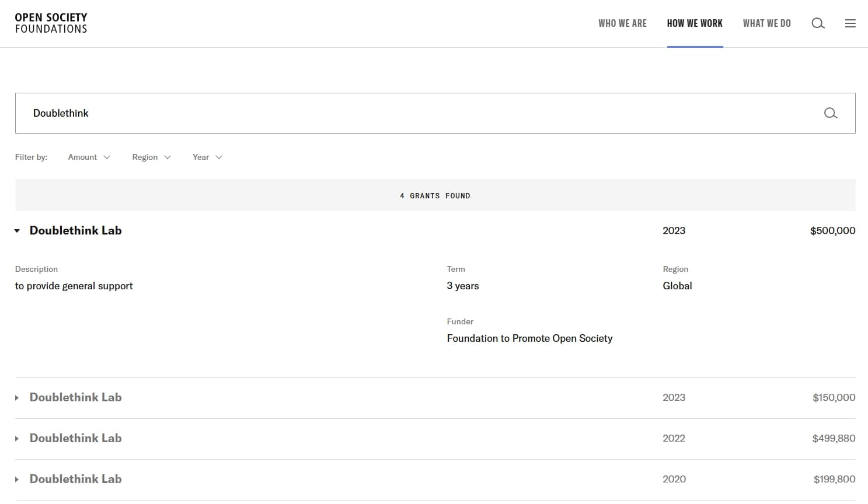The height and width of the screenshot is (504, 868).
Task: Select the Doublethink Lab title with $150,000
Action: [75, 397]
